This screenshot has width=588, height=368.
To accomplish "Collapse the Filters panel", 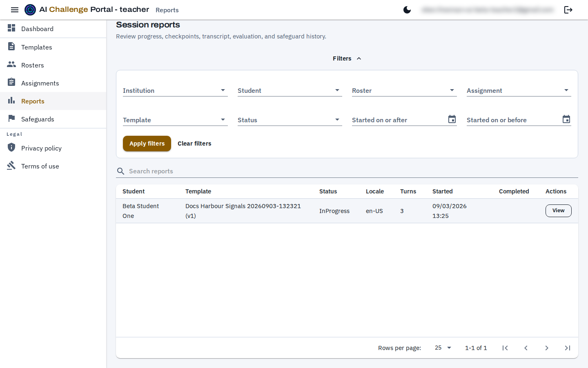I will (347, 58).
